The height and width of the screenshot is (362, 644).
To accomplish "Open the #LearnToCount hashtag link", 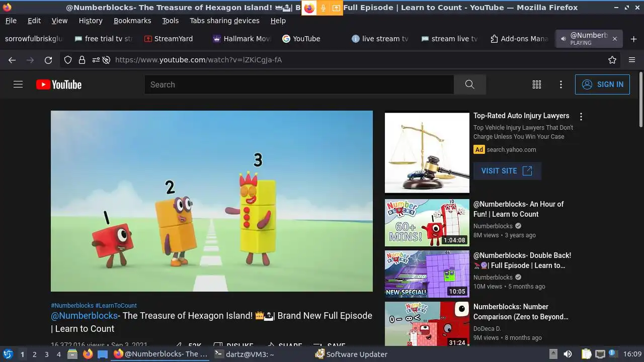I will point(116,305).
